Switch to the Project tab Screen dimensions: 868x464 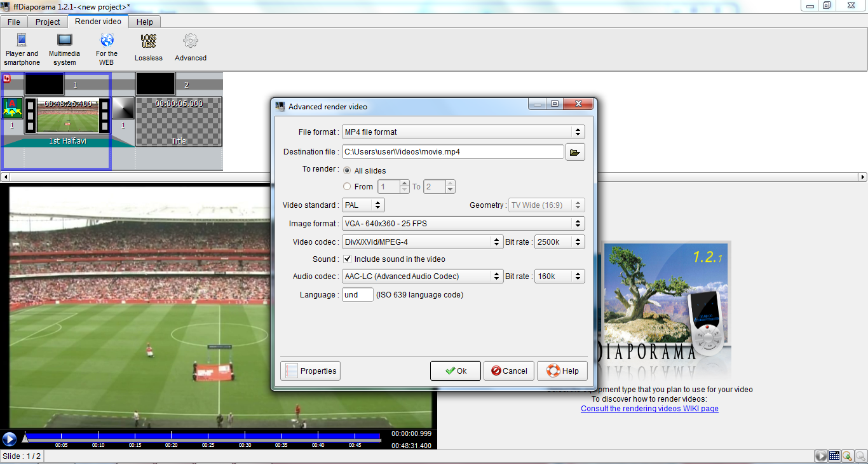[48, 22]
